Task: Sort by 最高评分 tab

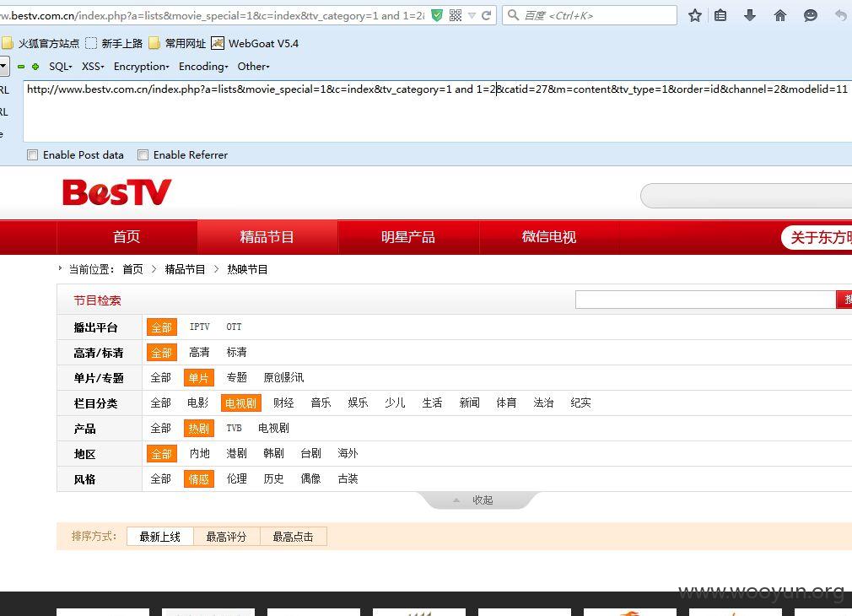Action: pos(227,537)
